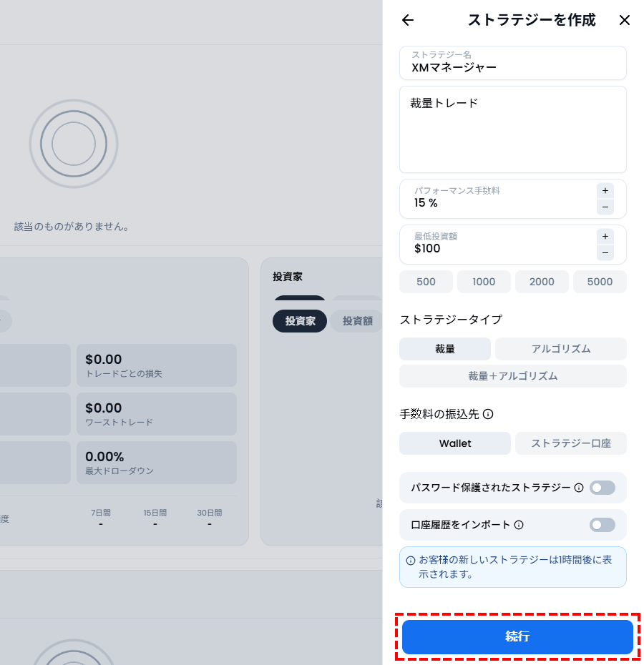Click the $0.00 ワーストトレード tile
The image size is (644, 665).
coord(157,414)
